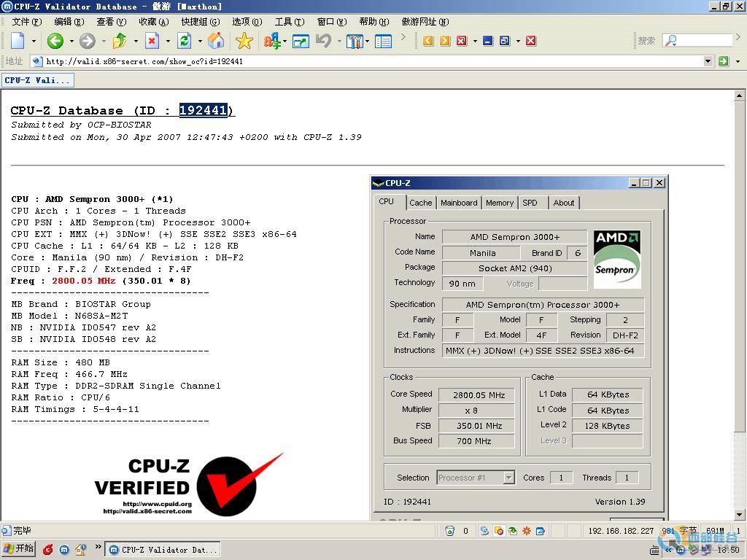The image size is (747, 560).
Task: Switch to the Cache tab in CPU-Z
Action: click(421, 203)
